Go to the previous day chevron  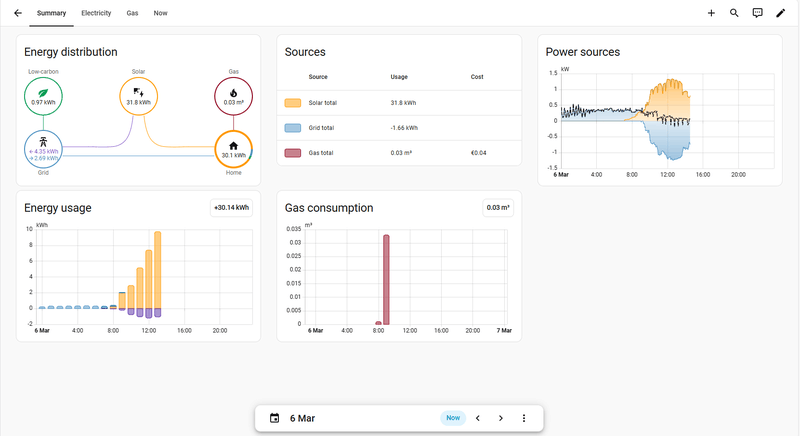click(478, 418)
